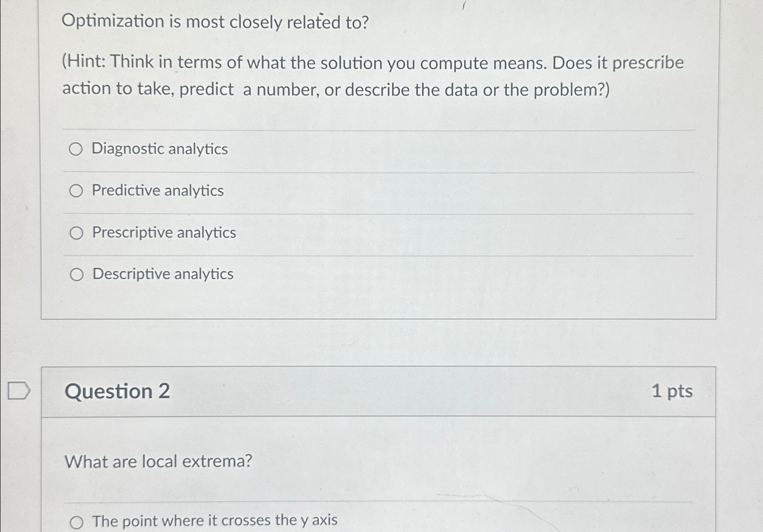This screenshot has height=532, width=763.
Task: Choose Predictive analytics as your answer
Action: tap(76, 191)
